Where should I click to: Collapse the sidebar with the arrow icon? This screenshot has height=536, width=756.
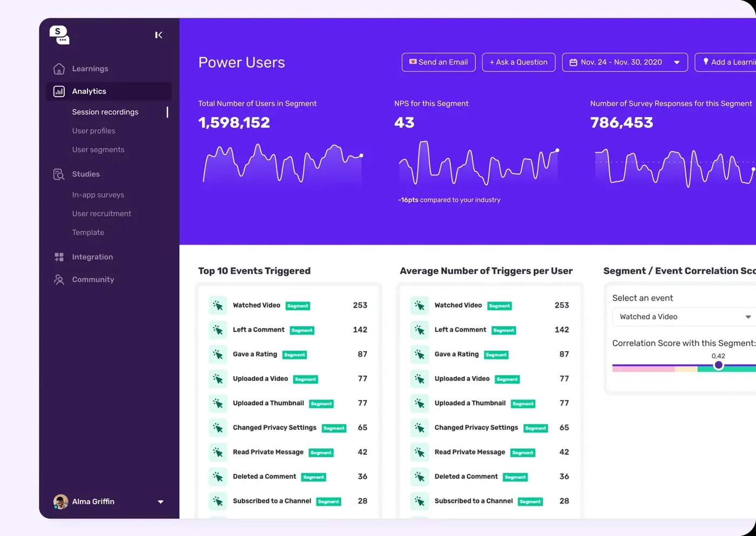159,35
